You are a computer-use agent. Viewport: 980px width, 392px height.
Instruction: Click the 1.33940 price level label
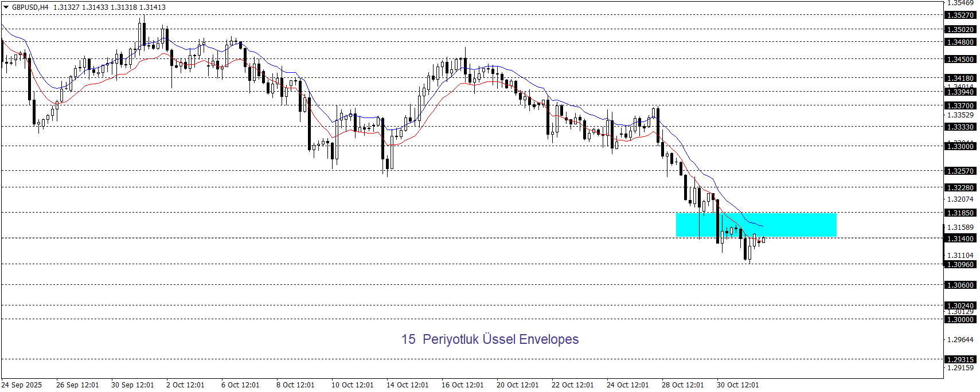(x=960, y=92)
